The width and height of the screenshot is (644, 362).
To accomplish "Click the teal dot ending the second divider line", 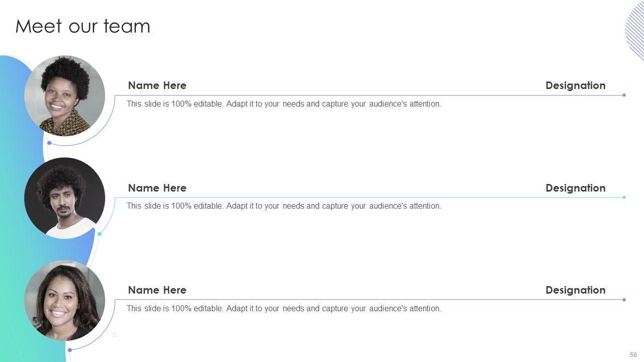I will click(x=624, y=198).
